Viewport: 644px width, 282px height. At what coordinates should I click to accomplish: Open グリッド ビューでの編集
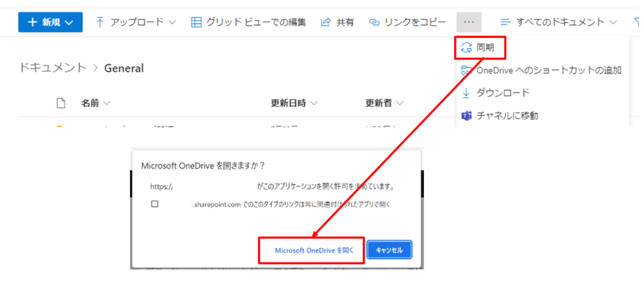[248, 22]
